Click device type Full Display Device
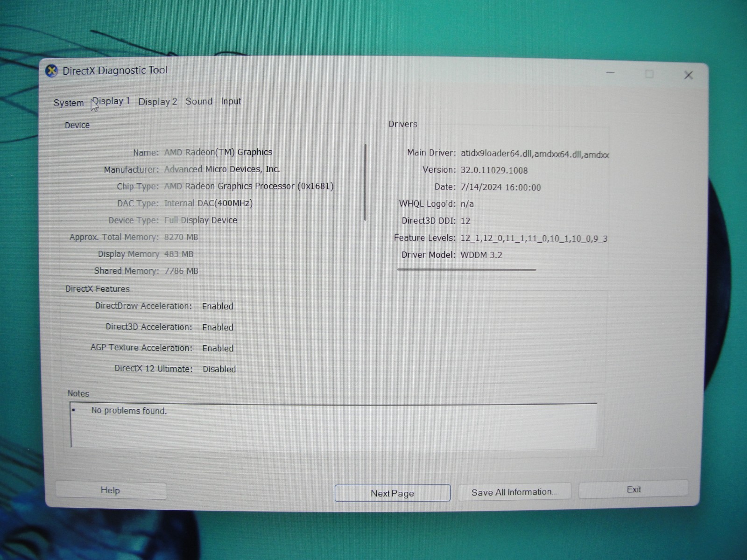Viewport: 747px width, 560px height. click(x=201, y=220)
